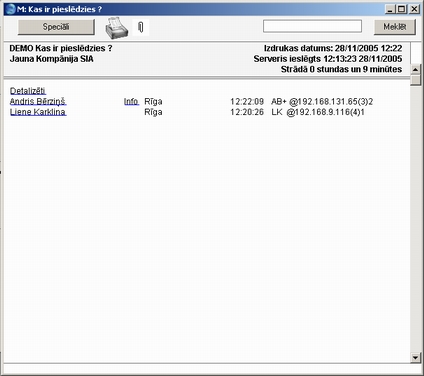This screenshot has width=424, height=376.
Task: Click scrollbar down arrow
Action: 415,358
